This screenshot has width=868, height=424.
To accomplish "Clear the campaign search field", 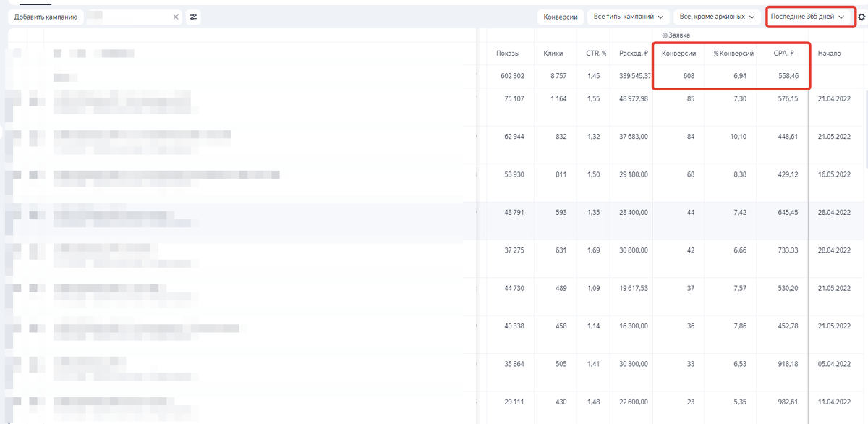I will click(176, 17).
